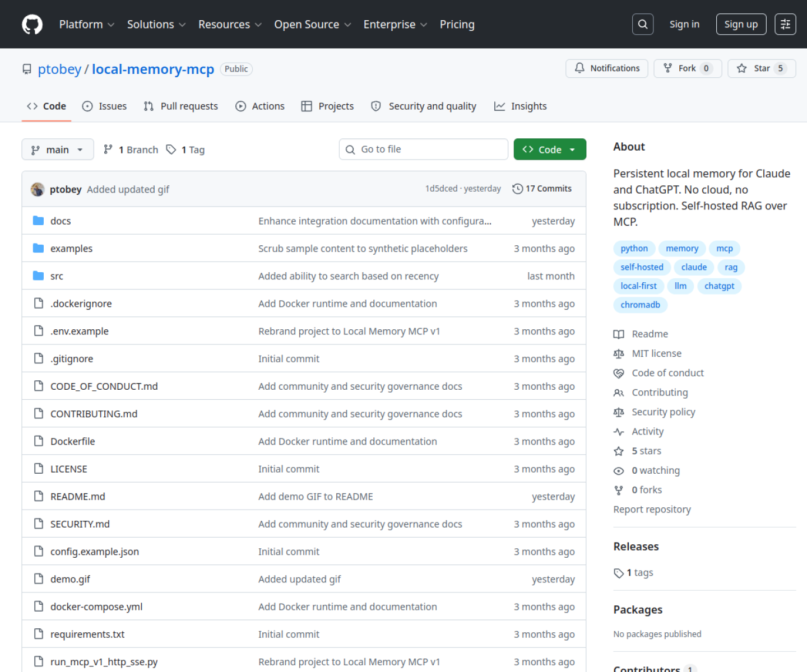Click Report repository link
This screenshot has width=807, height=672.
[x=652, y=510]
